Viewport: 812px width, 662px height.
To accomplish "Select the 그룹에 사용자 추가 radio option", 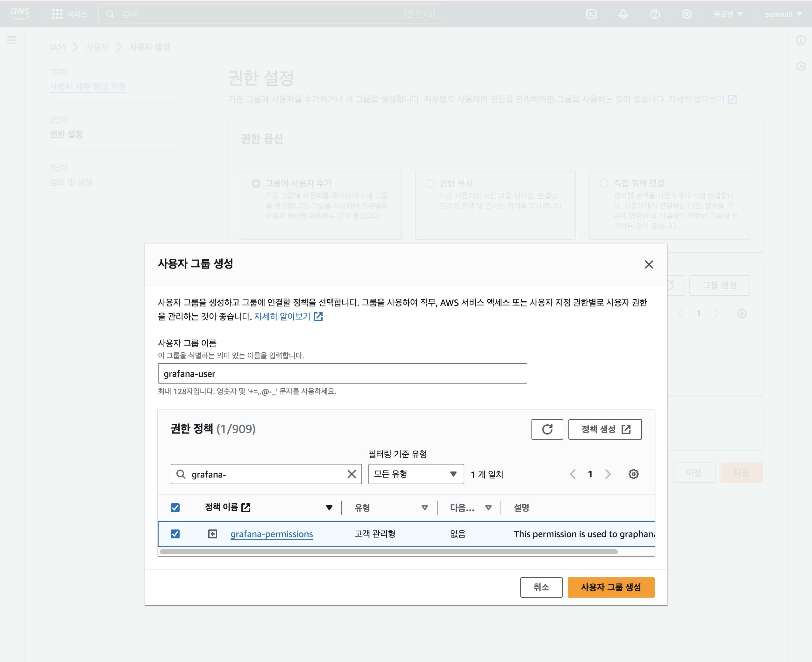I will 256,183.
